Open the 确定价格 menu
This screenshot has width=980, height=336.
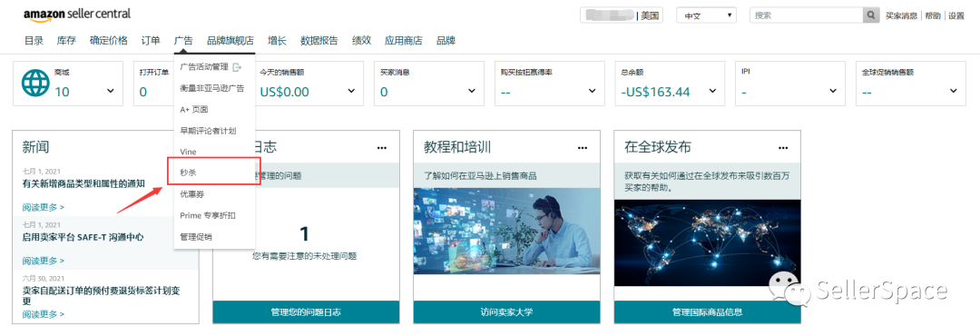click(109, 41)
